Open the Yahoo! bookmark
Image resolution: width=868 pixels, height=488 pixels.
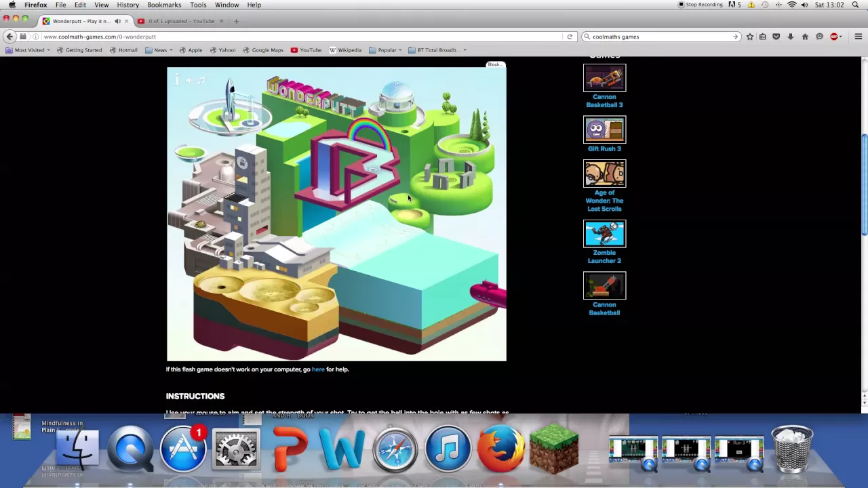223,50
